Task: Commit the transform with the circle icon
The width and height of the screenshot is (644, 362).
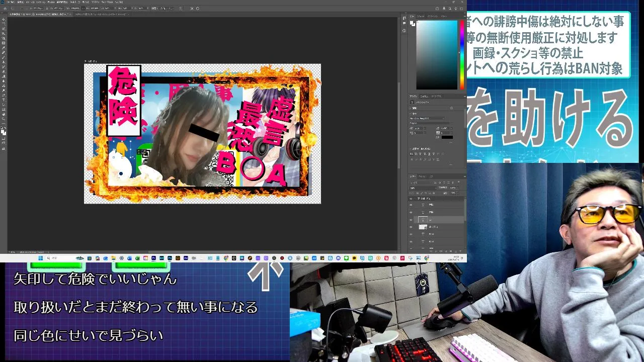Action: click(x=198, y=9)
